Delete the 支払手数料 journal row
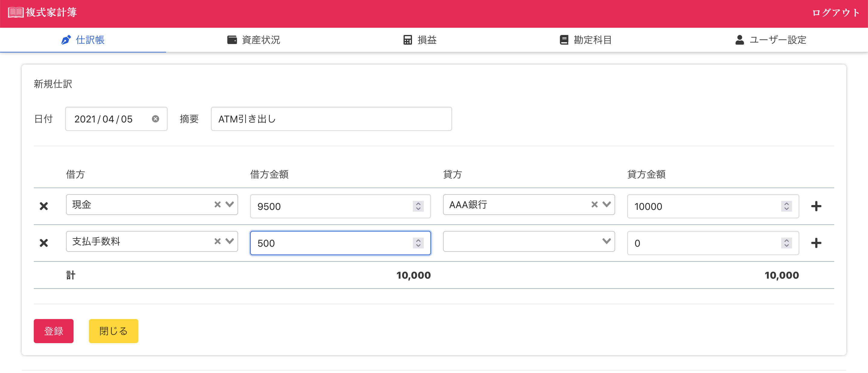 pyautogui.click(x=44, y=243)
